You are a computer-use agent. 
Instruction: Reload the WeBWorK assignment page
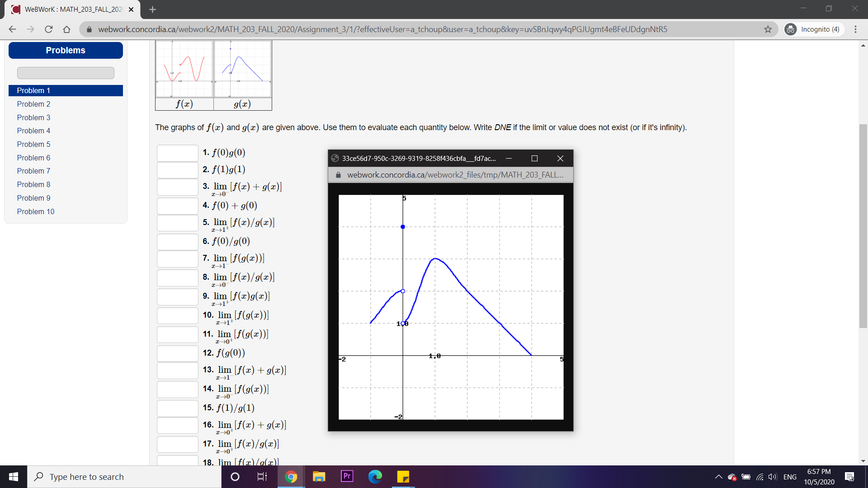coord(49,29)
